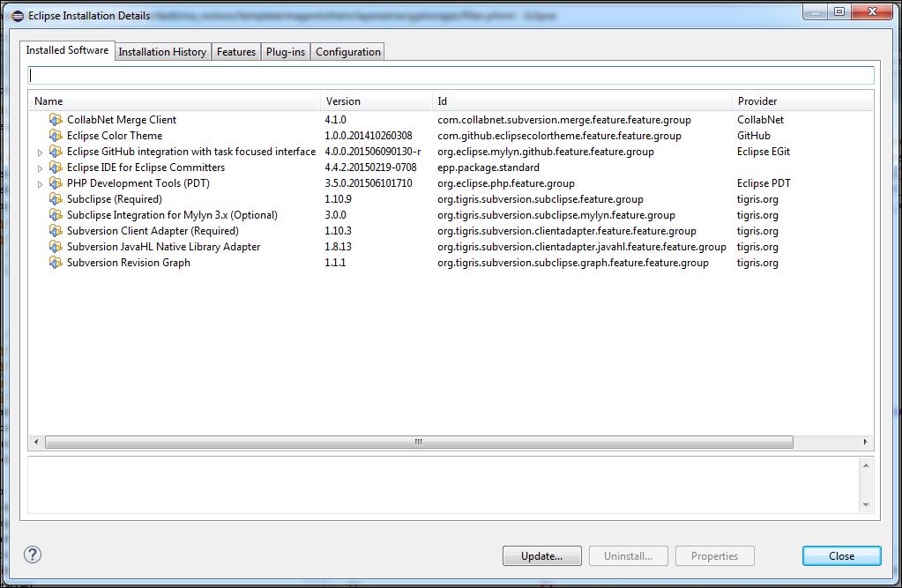Screen dimensions: 902x588
Task: Click id org.tigris.subversion.subclipse.graph.feature.feature.group
Action: 573,263
